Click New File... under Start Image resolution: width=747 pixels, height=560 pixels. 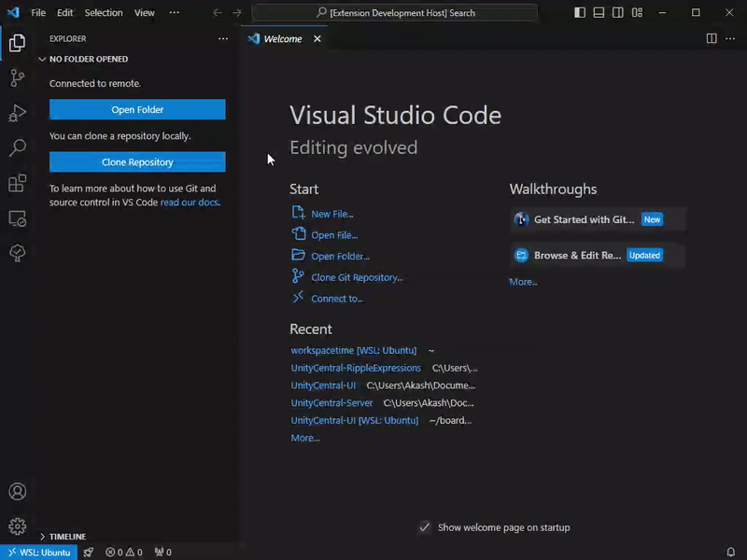click(332, 214)
